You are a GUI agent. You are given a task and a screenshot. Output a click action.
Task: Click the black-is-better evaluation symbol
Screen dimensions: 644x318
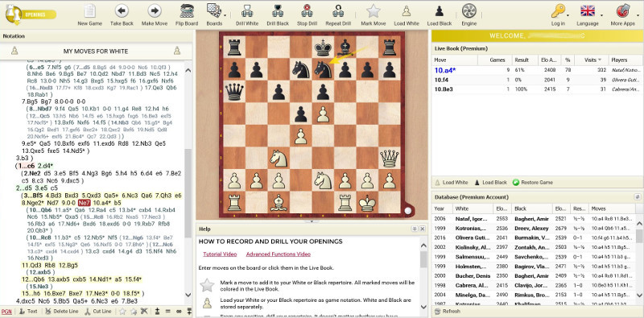pos(189,312)
